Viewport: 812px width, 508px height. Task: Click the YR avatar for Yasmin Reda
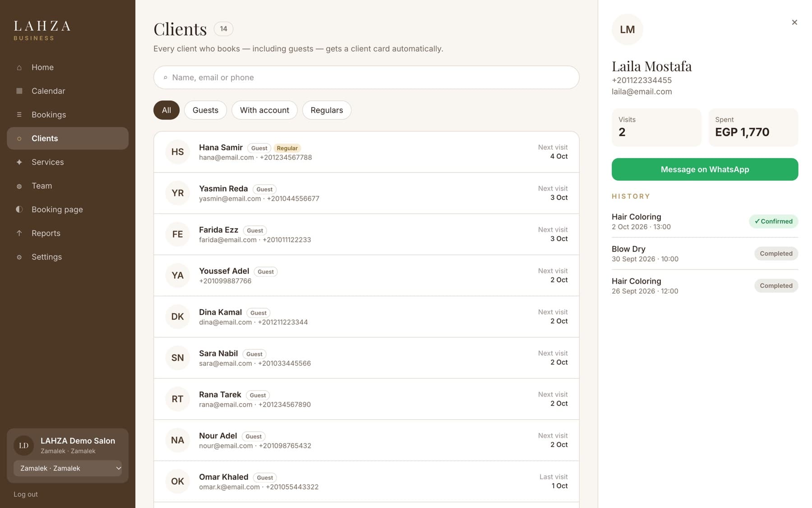click(x=177, y=193)
